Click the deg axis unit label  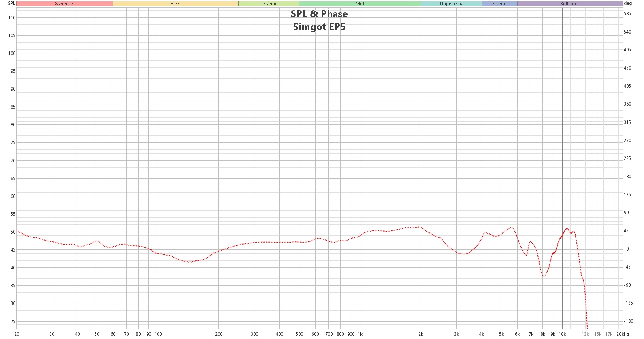coord(628,3)
